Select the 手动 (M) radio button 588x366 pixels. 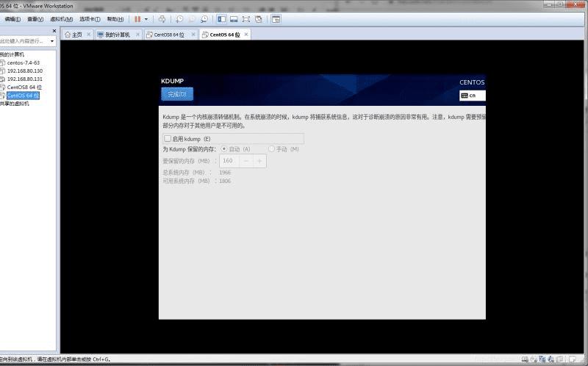tap(271, 149)
